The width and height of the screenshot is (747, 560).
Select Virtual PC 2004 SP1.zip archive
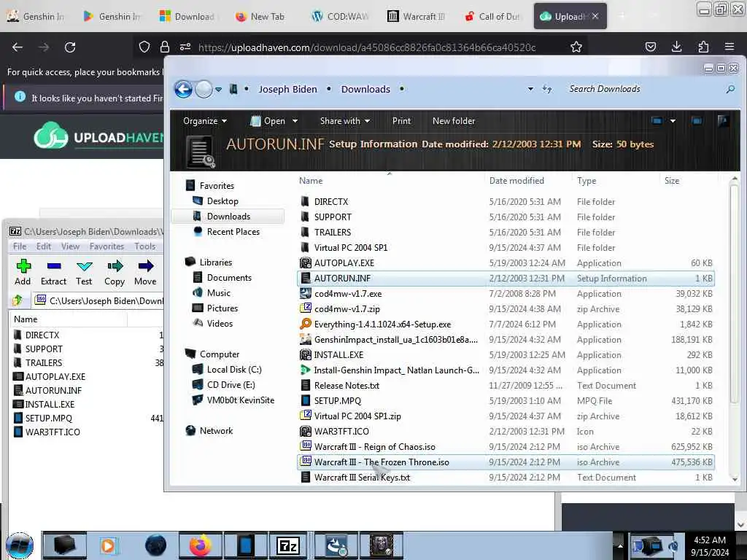coord(506,416)
